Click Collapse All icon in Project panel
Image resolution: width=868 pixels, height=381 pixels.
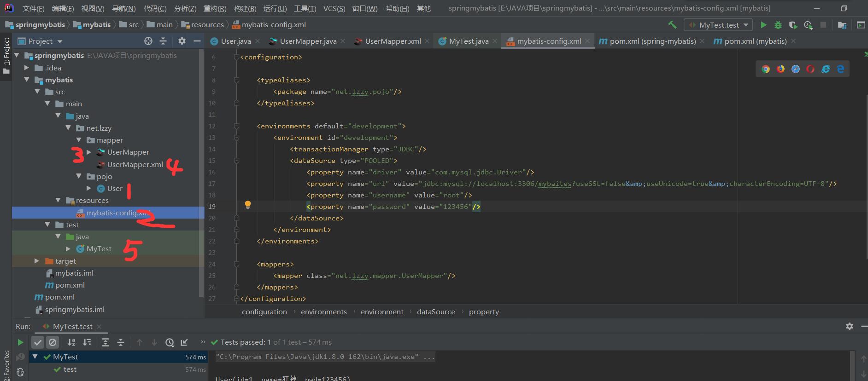coord(163,41)
